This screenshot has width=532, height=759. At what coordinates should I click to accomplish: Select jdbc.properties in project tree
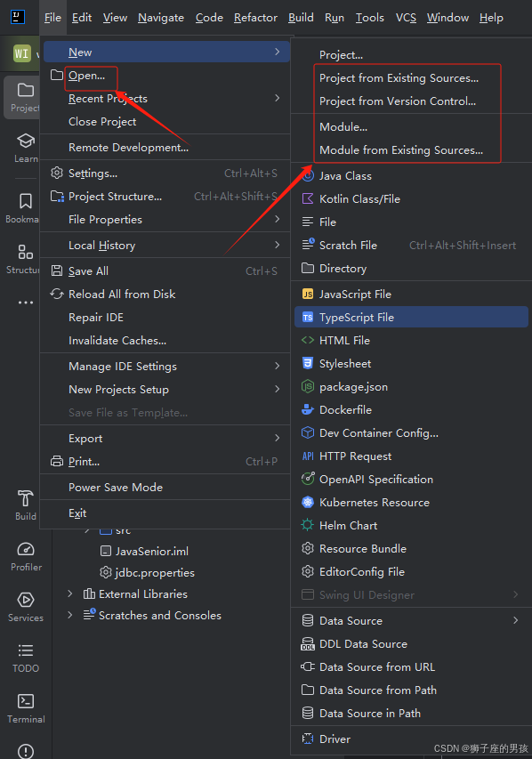(155, 573)
